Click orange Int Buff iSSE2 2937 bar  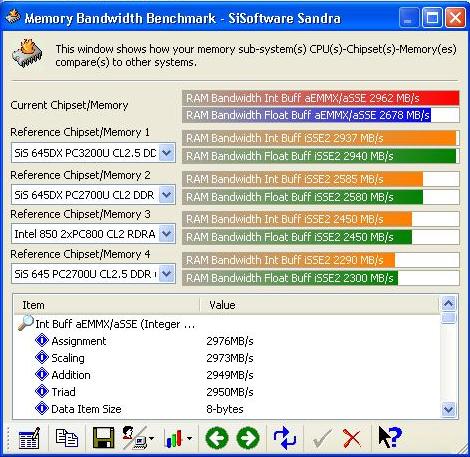319,138
